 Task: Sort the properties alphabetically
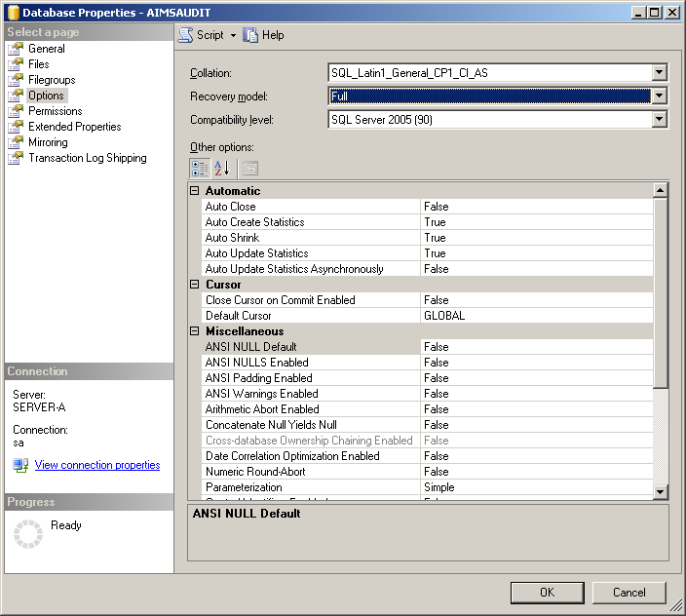[222, 168]
